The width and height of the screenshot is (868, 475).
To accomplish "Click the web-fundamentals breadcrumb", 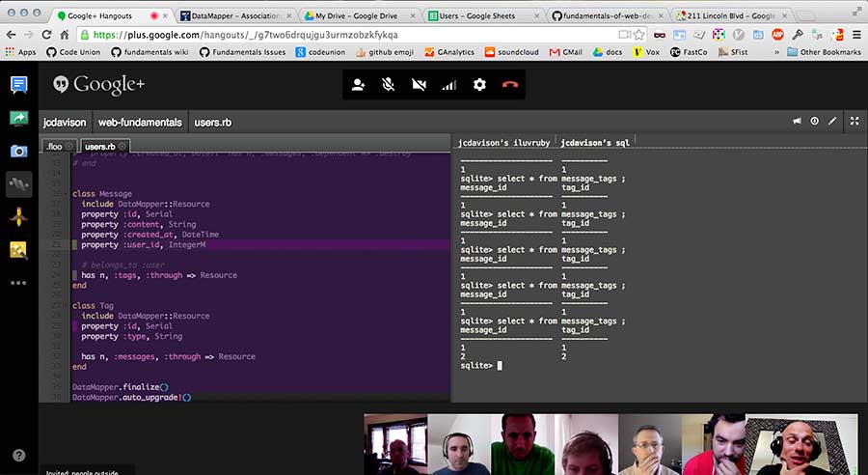I will [140, 123].
